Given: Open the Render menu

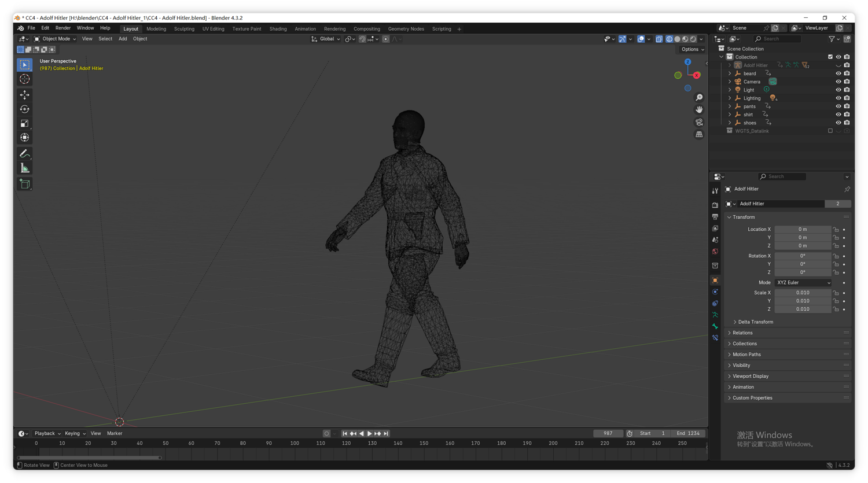Looking at the screenshot, I should 62,28.
